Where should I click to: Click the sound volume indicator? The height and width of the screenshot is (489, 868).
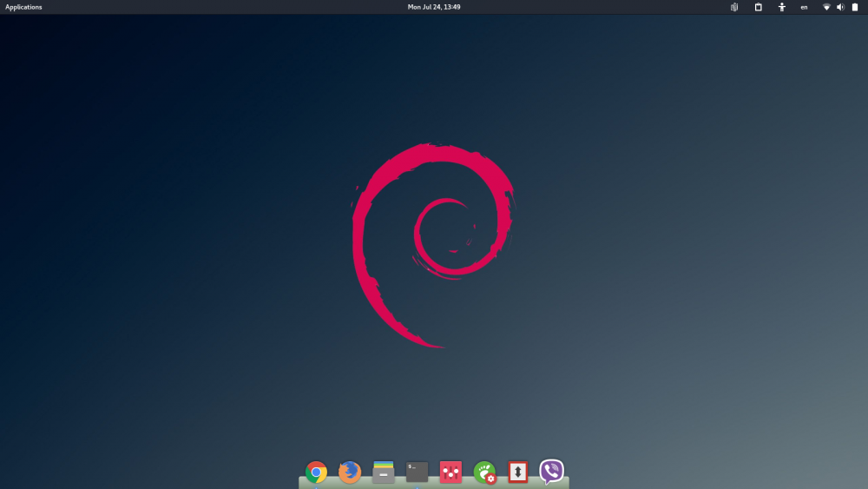(x=840, y=7)
